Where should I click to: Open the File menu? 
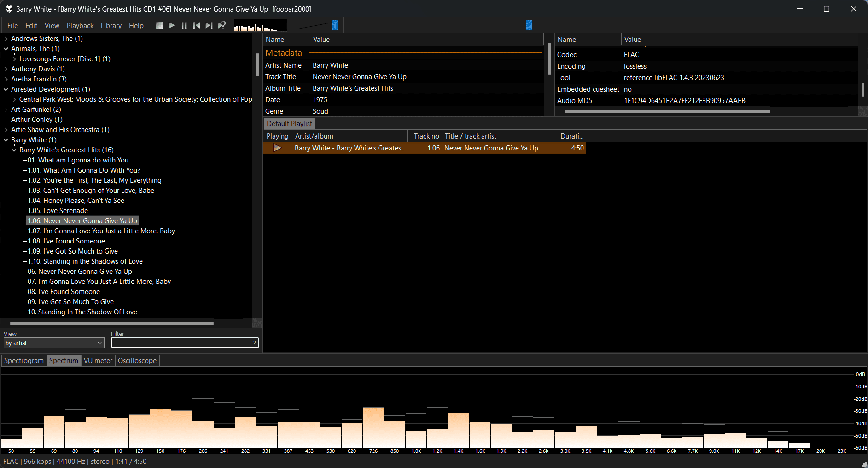(x=13, y=26)
